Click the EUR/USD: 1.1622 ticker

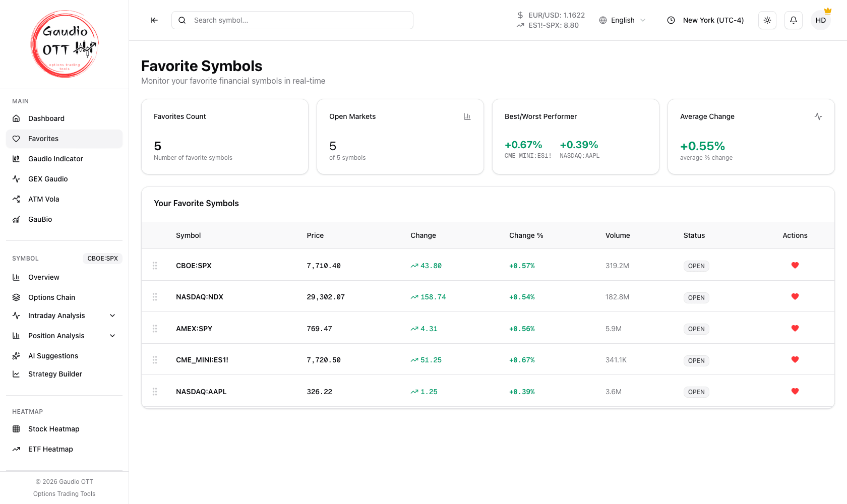tap(557, 15)
